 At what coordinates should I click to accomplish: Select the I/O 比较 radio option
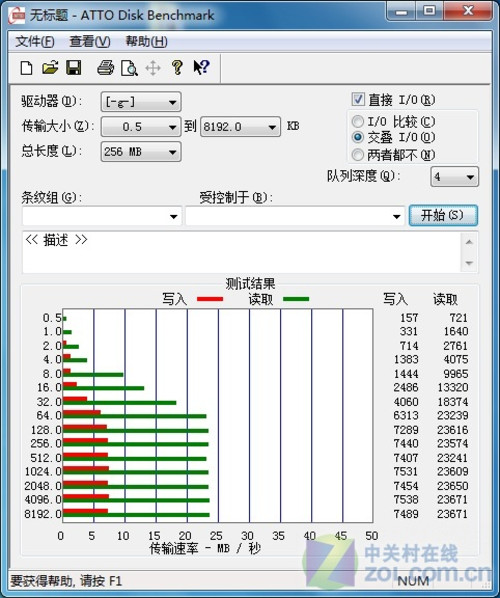(x=357, y=122)
